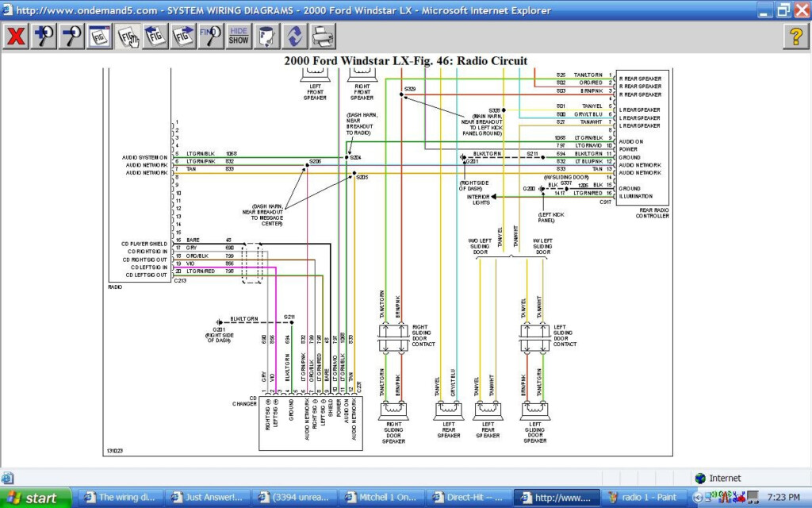Open the Windows start menu
The height and width of the screenshot is (508, 812).
[35, 498]
